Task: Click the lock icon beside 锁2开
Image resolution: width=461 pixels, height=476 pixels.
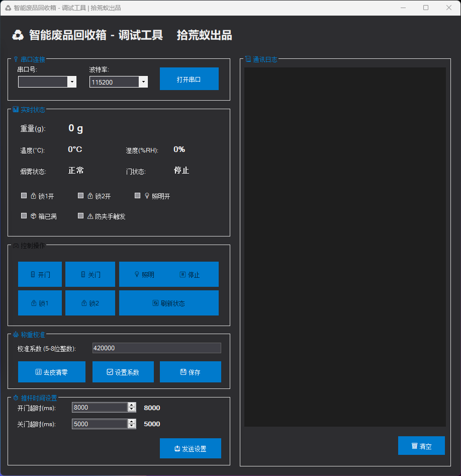Action: (x=90, y=196)
